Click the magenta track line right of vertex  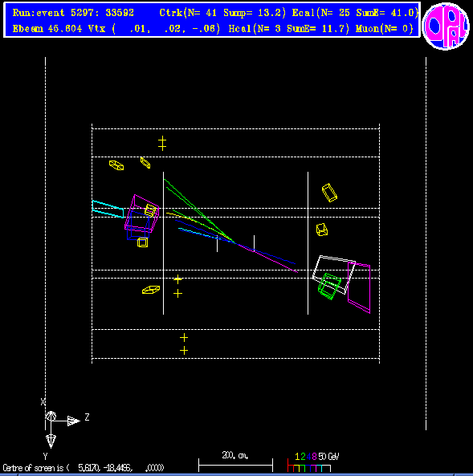(x=267, y=258)
